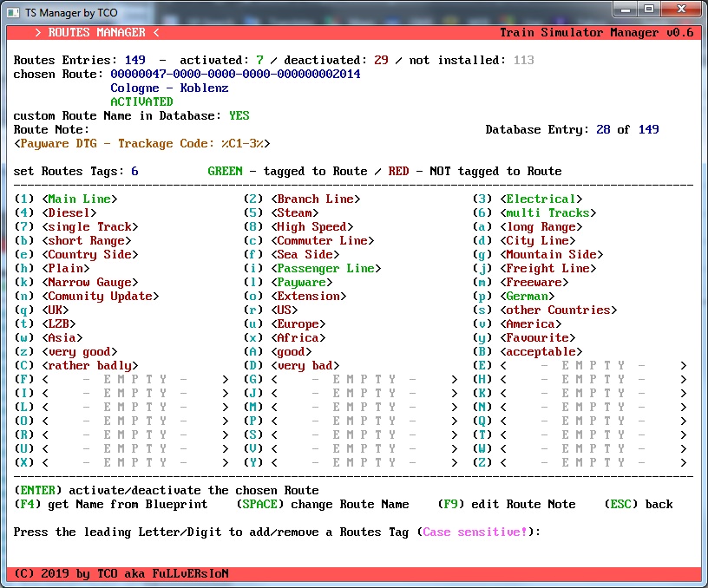Toggle the Steam tag
The height and width of the screenshot is (588, 708).
(x=281, y=213)
